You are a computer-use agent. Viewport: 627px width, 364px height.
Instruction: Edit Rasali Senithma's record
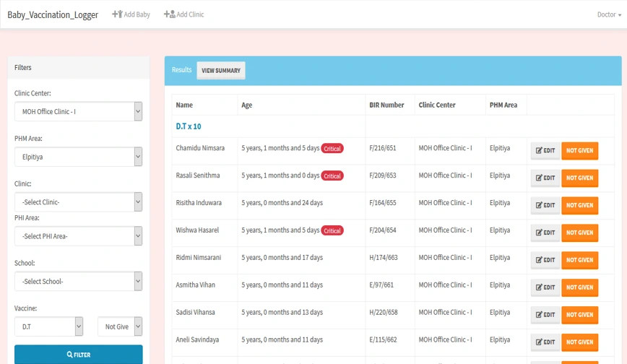coord(545,178)
